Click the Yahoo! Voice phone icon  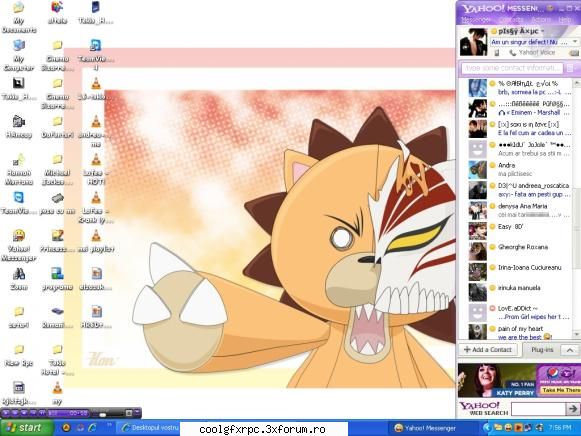tap(513, 53)
